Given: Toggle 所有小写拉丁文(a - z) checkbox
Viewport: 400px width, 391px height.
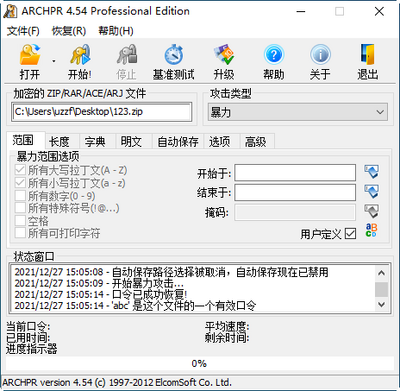Looking at the screenshot, I should click(20, 183).
